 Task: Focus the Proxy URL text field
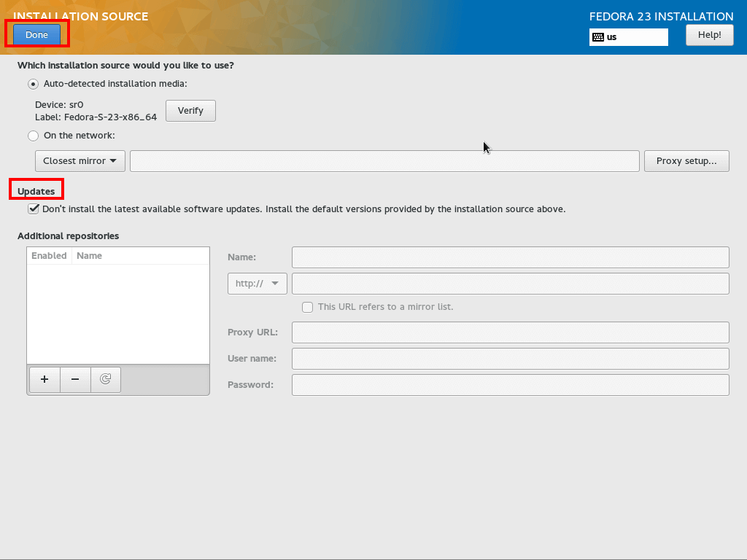510,332
